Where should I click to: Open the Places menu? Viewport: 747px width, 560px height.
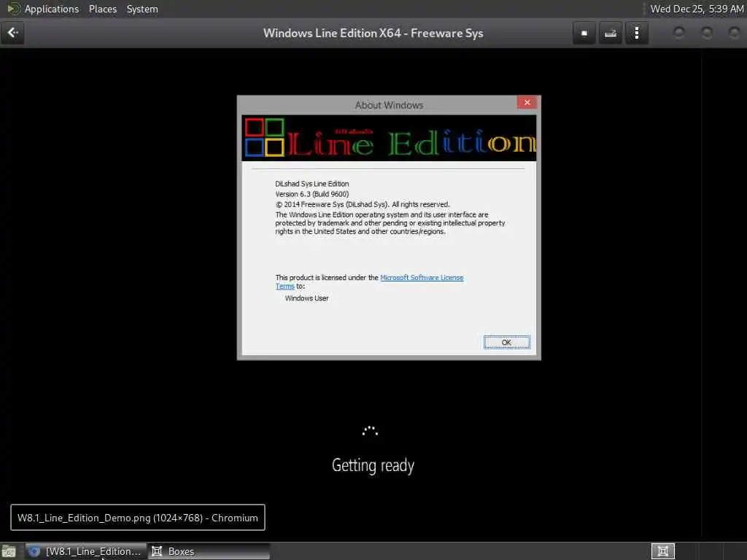click(102, 9)
